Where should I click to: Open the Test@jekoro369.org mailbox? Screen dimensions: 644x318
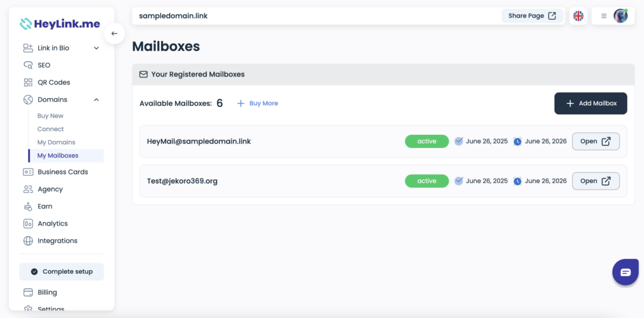[x=596, y=181]
